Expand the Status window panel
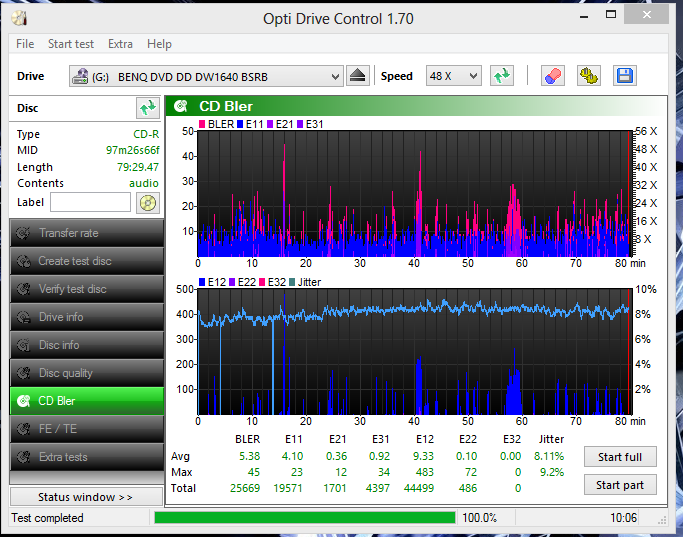Image resolution: width=683 pixels, height=537 pixels. point(86,497)
